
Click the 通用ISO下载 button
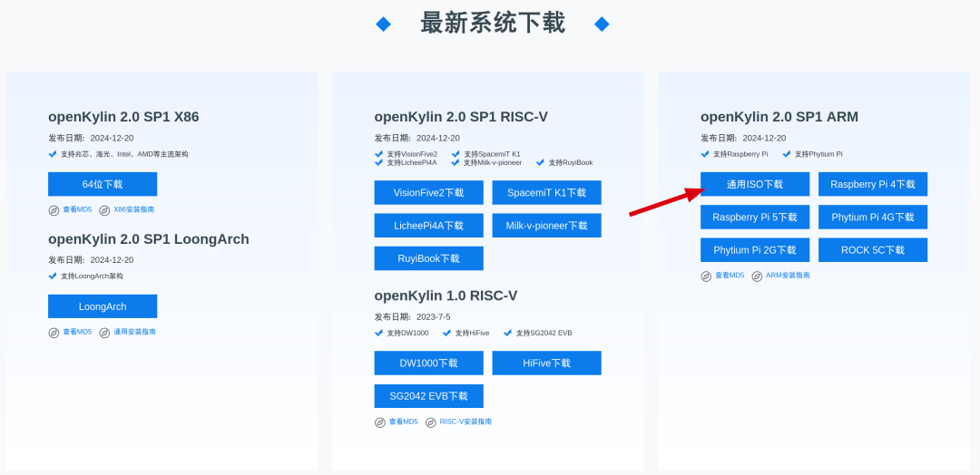755,184
